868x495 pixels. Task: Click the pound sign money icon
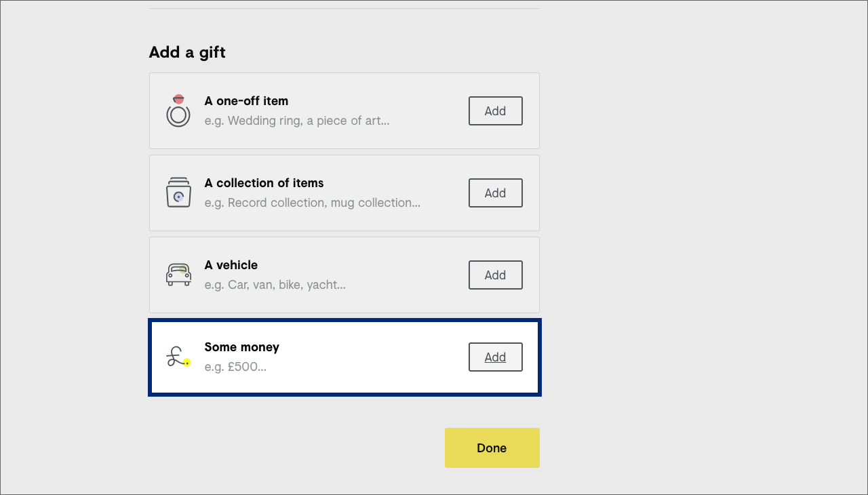tap(178, 357)
